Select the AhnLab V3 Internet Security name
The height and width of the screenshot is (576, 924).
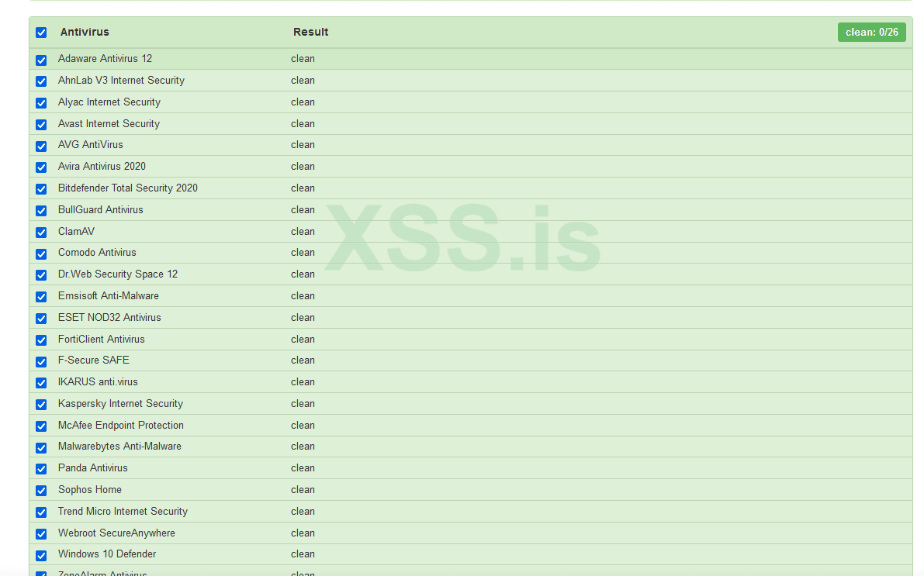(121, 80)
